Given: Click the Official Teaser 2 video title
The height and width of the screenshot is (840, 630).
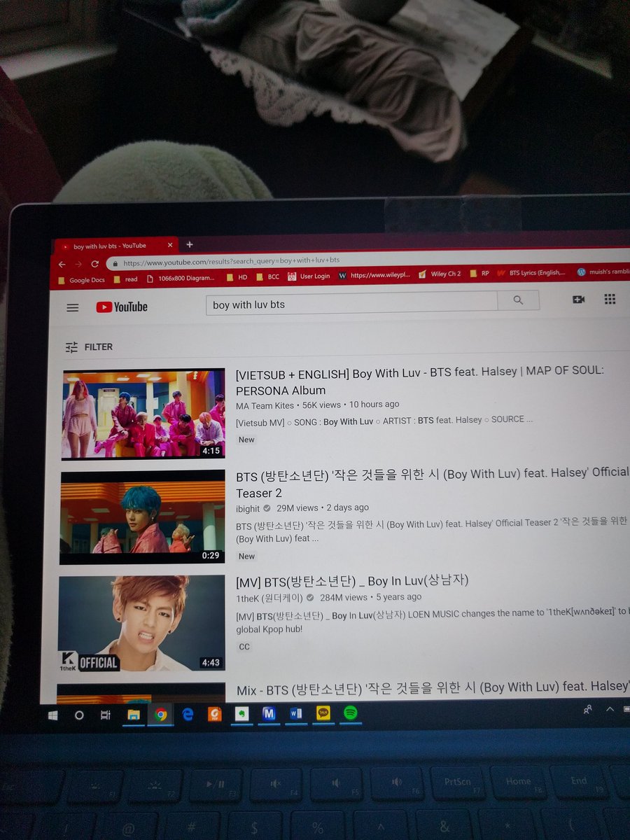Looking at the screenshot, I should pyautogui.click(x=432, y=482).
